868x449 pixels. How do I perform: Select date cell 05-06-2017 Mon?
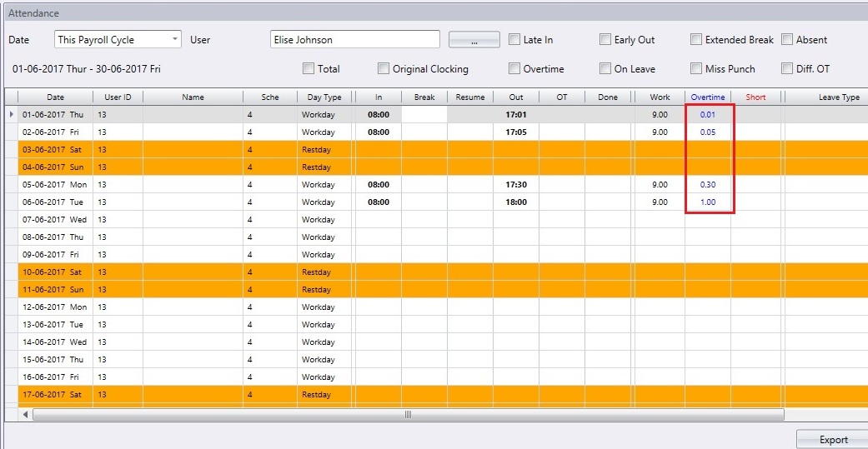[x=55, y=185]
